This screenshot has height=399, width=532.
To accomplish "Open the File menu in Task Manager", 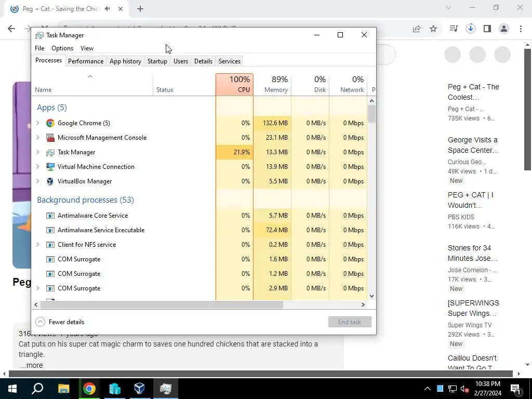I will pos(39,48).
